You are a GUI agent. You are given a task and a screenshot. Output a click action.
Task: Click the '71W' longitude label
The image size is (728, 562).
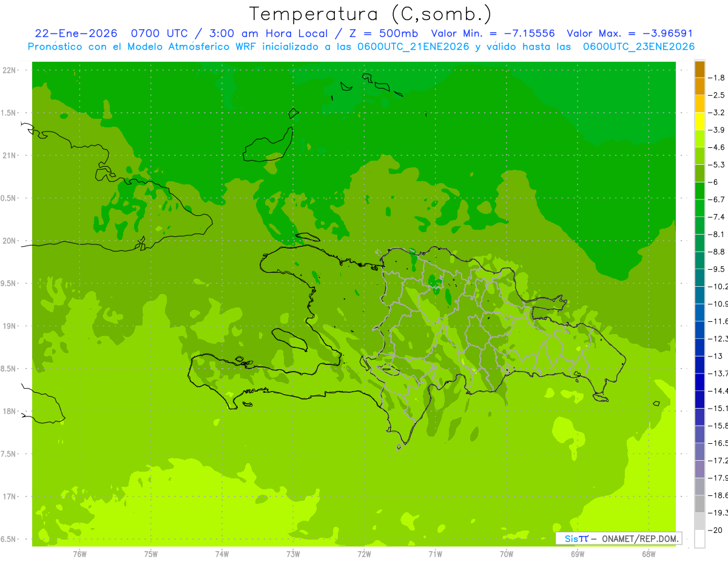point(435,554)
